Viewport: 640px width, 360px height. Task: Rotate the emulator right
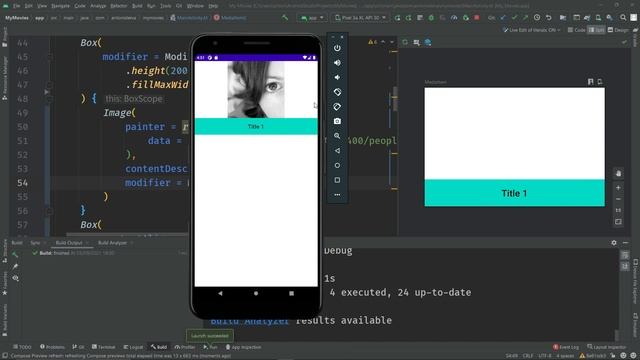[337, 107]
